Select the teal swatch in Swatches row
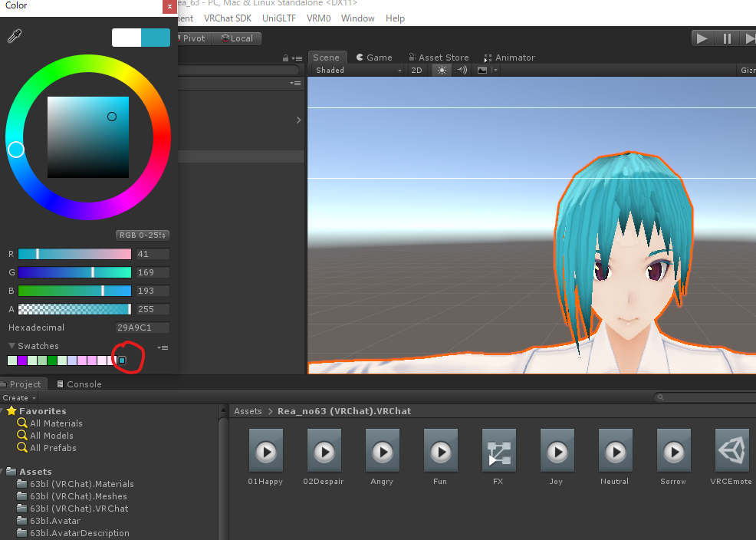 point(122,361)
